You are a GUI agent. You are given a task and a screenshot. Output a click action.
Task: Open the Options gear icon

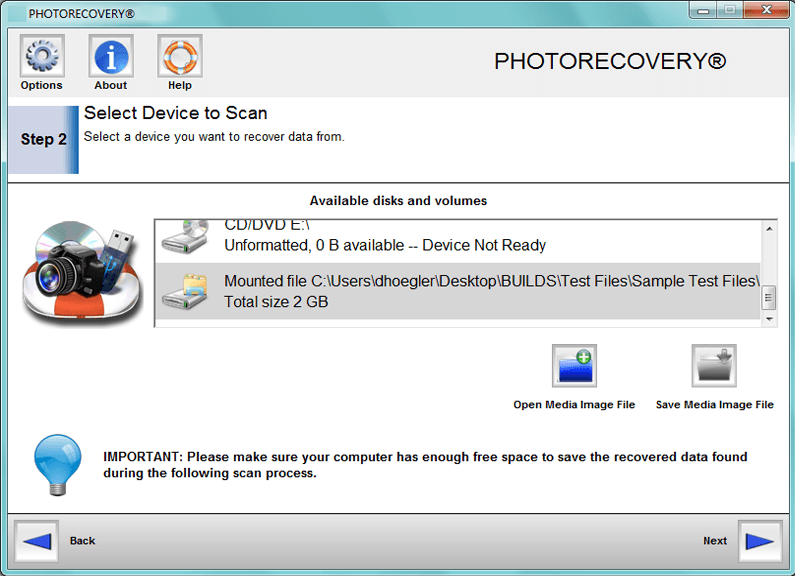coord(42,56)
